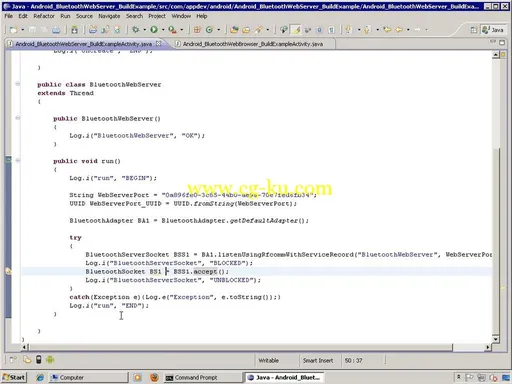Click the Debug gear icon
The width and height of the screenshot is (512, 384).
click(x=135, y=30)
